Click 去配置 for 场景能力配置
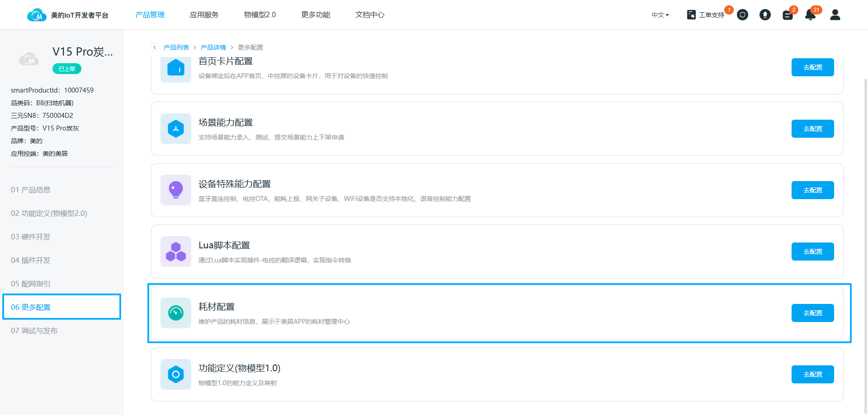 pos(812,129)
